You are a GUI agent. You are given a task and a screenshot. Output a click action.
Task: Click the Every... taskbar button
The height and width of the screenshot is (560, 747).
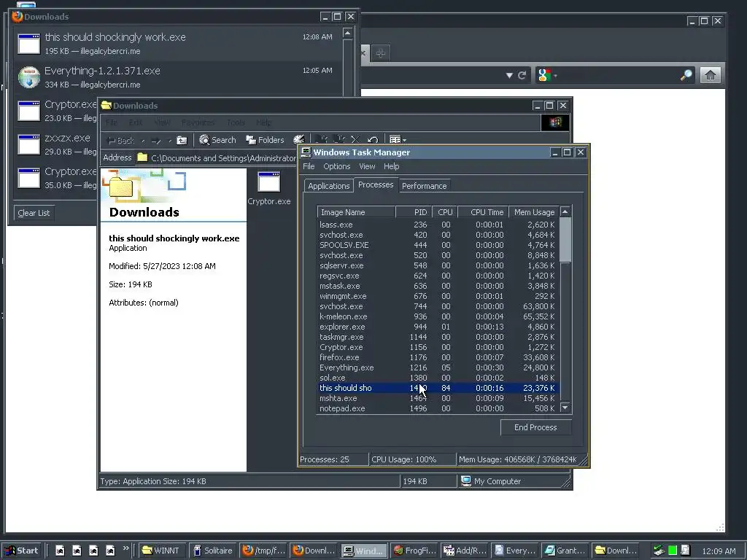[x=515, y=551]
